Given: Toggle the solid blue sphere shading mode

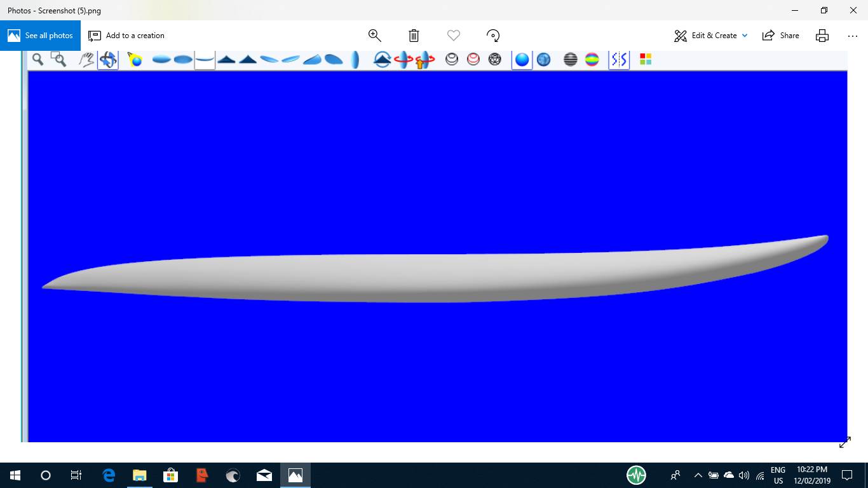Looking at the screenshot, I should (522, 60).
